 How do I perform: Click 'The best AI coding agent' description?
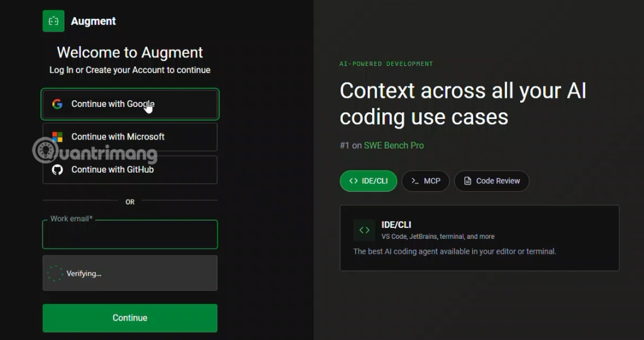pos(455,251)
